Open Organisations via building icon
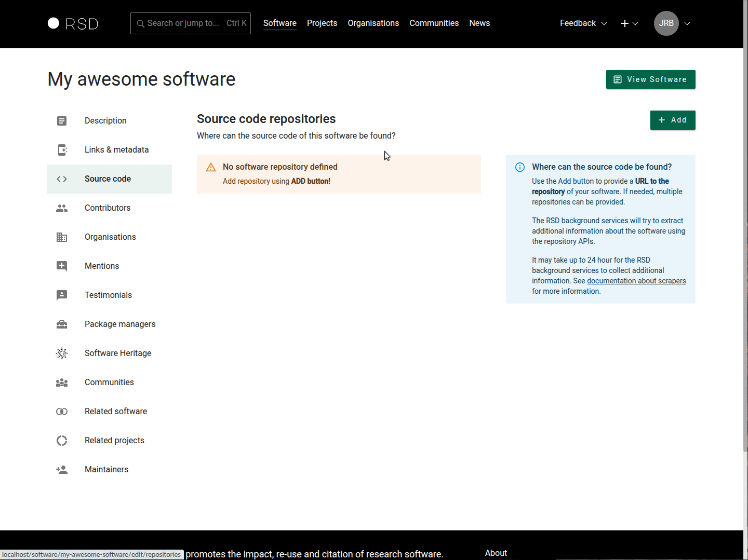 click(x=62, y=237)
